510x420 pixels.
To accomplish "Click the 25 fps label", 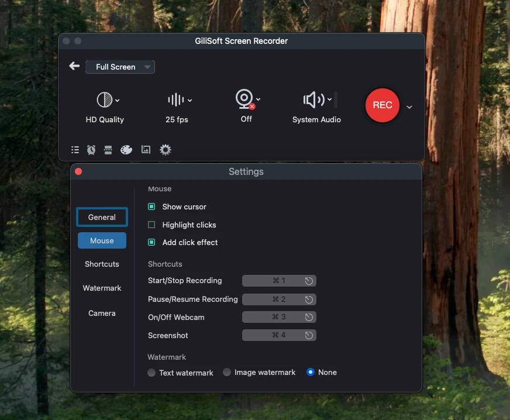I will pyautogui.click(x=177, y=120).
